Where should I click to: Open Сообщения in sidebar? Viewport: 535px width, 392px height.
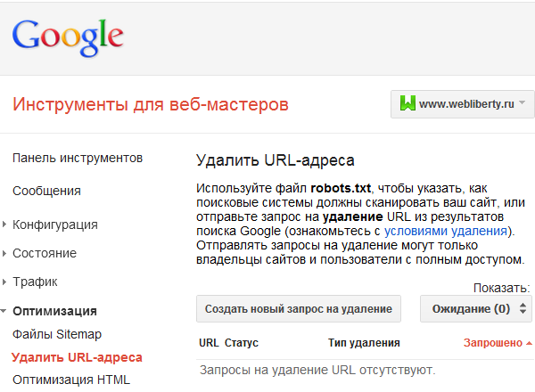46,191
